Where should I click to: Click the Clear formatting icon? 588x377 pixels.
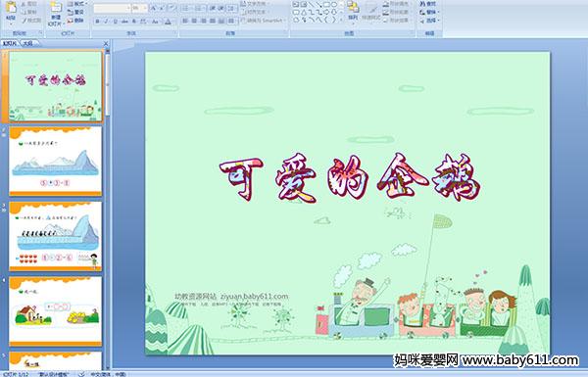pyautogui.click(x=172, y=8)
